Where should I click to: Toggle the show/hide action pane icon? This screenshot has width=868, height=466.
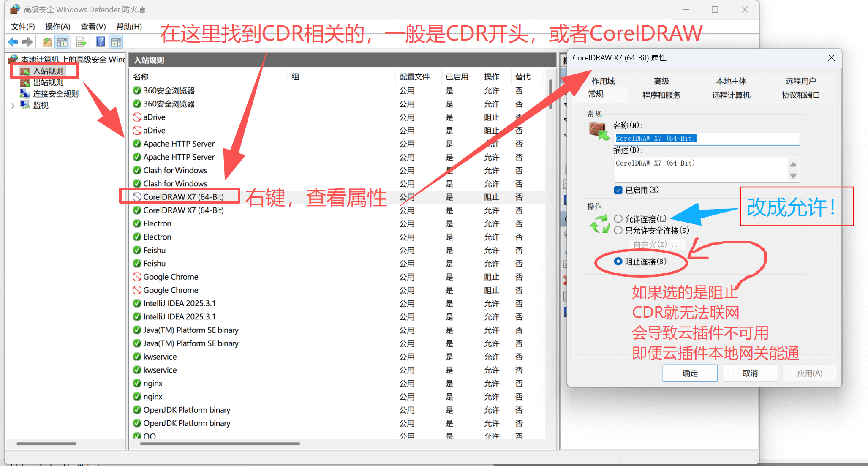[116, 42]
